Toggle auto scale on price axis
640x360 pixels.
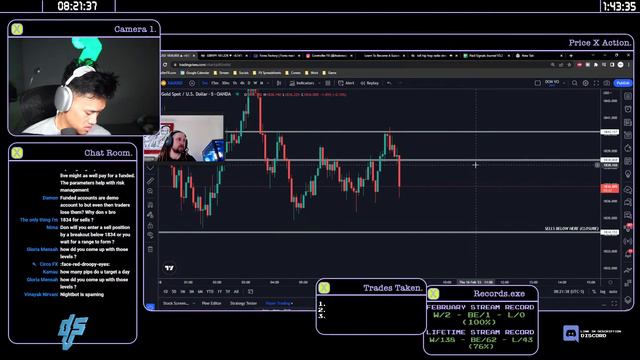[613, 292]
